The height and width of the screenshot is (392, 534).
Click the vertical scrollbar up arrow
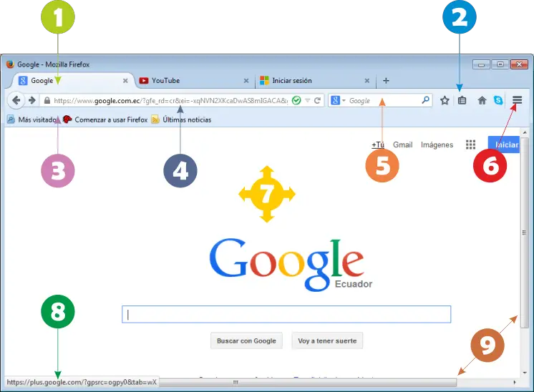point(525,132)
